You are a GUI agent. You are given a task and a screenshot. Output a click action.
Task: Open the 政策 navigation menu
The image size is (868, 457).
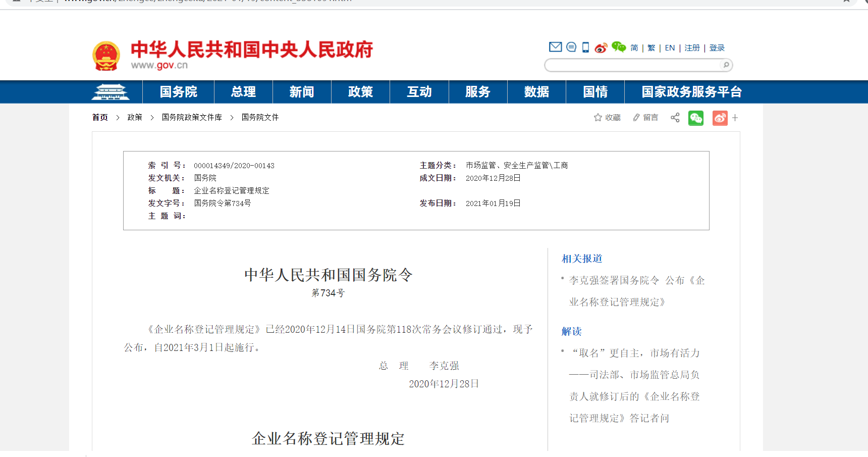[x=360, y=92]
